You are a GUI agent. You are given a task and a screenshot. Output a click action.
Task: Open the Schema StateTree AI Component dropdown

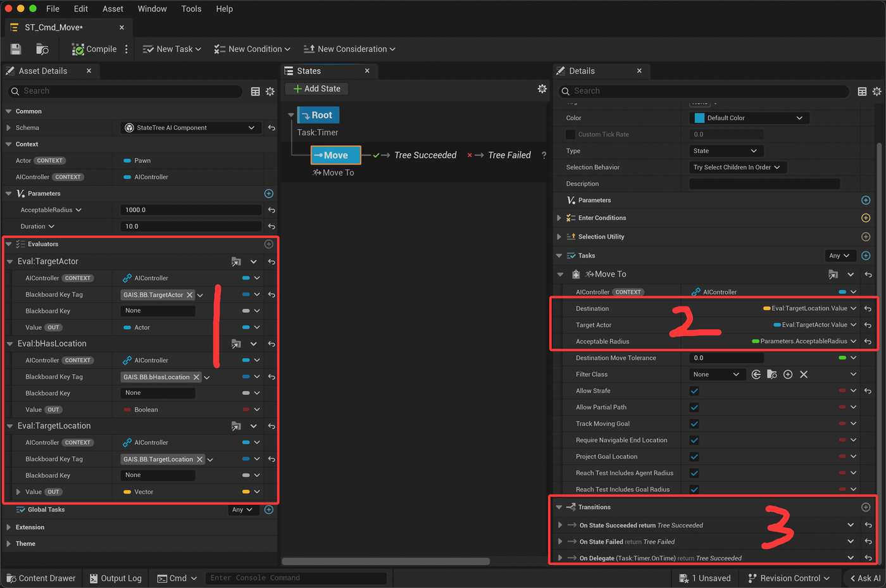pyautogui.click(x=191, y=128)
